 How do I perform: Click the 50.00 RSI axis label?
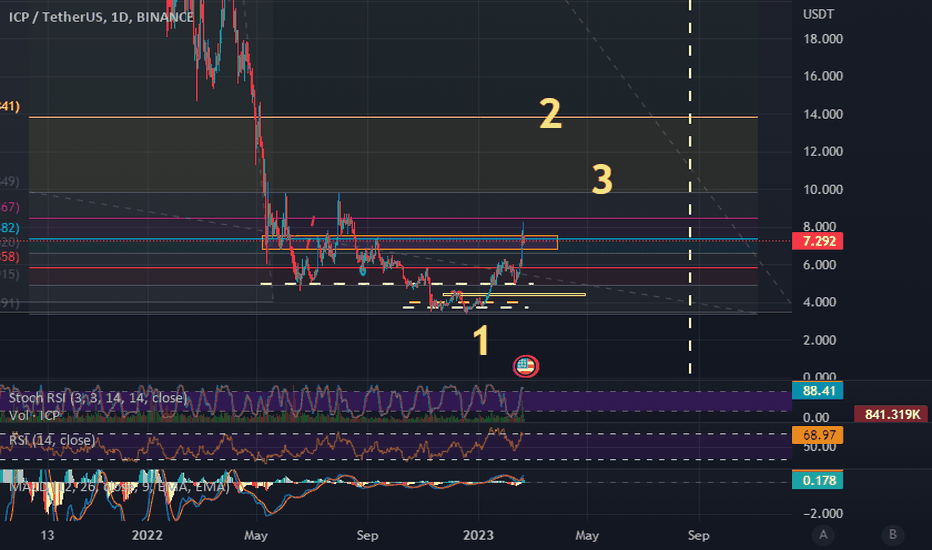819,447
